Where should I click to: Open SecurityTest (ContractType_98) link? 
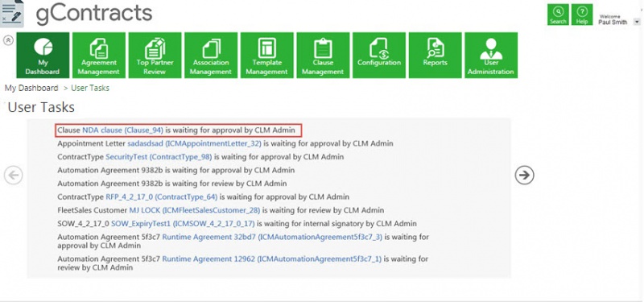tap(159, 157)
